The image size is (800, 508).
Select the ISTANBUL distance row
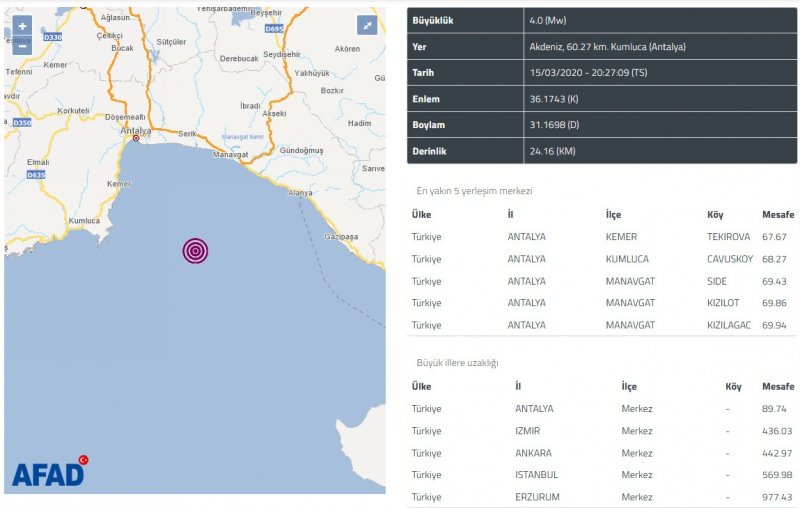click(x=602, y=475)
